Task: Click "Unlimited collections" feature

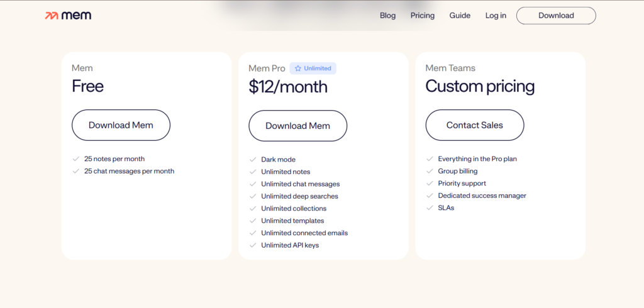Action: click(x=294, y=209)
